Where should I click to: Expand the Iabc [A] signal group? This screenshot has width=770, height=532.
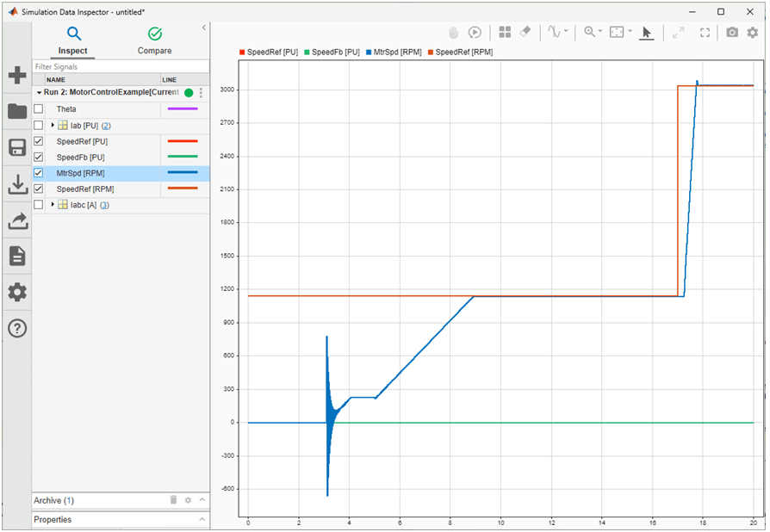pyautogui.click(x=53, y=205)
